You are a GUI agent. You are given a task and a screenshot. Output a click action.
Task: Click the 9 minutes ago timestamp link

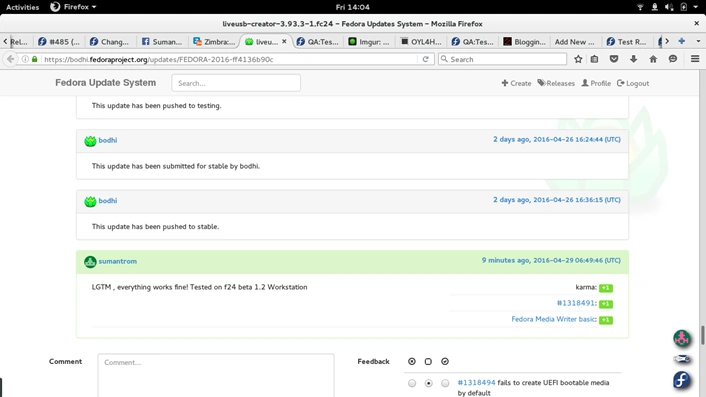[x=551, y=260]
